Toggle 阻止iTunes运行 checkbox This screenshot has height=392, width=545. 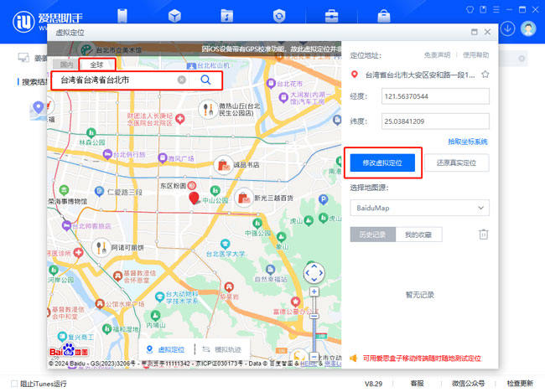click(x=14, y=384)
